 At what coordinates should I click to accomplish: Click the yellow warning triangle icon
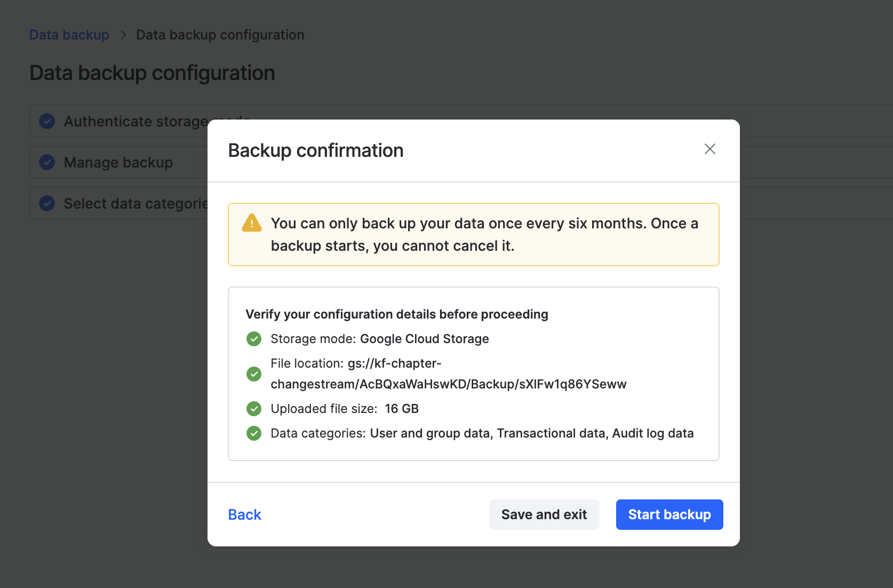252,223
